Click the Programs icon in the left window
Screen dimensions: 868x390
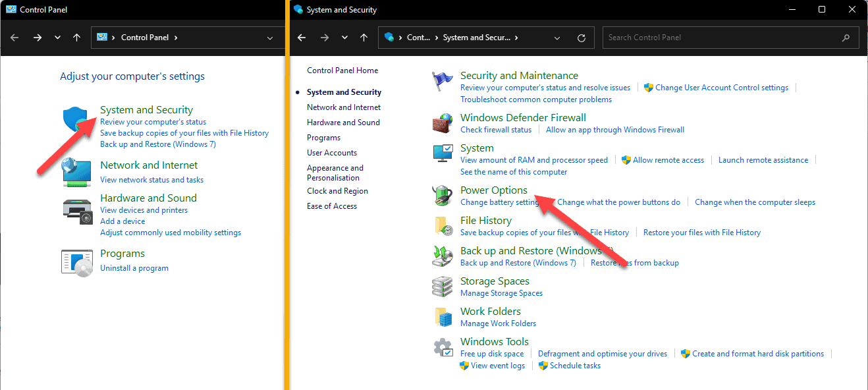[x=76, y=261]
